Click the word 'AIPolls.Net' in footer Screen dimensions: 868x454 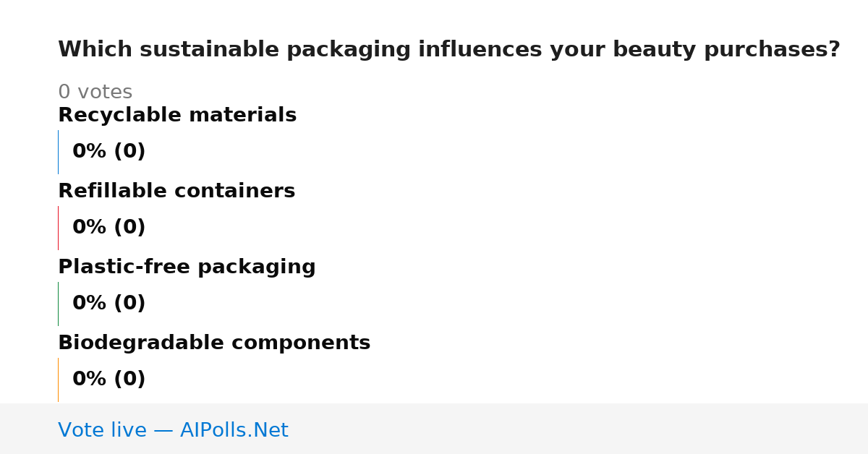click(x=234, y=431)
